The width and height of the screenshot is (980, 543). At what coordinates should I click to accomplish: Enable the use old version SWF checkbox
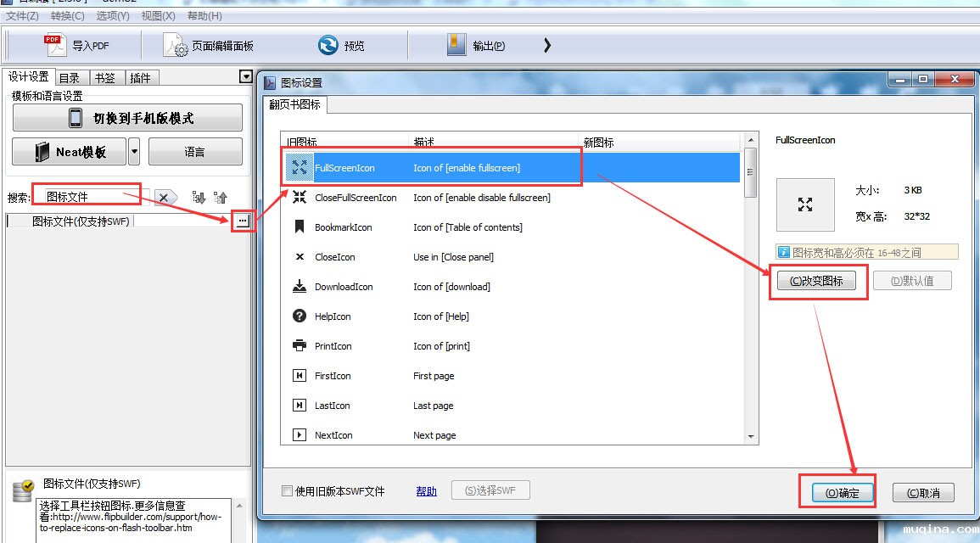pos(287,491)
